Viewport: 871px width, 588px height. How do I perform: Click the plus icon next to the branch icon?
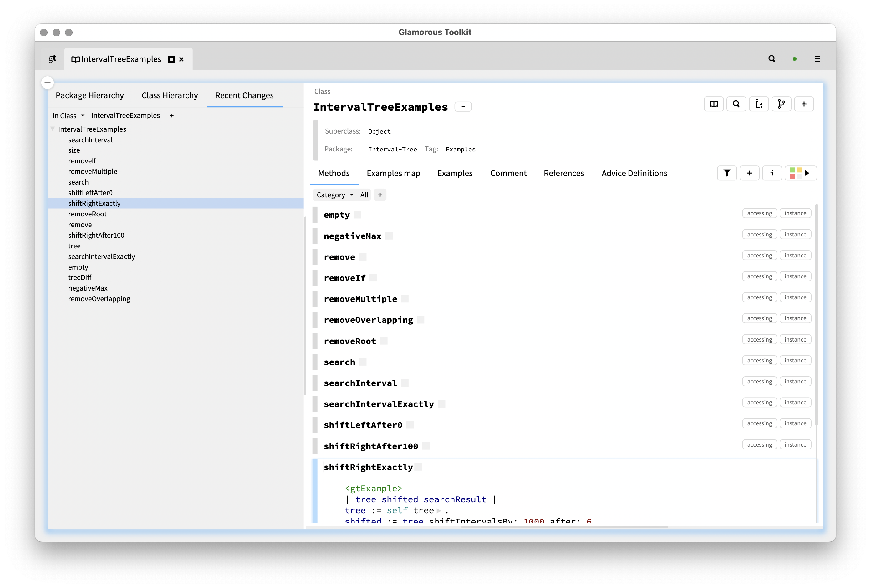[x=804, y=104]
